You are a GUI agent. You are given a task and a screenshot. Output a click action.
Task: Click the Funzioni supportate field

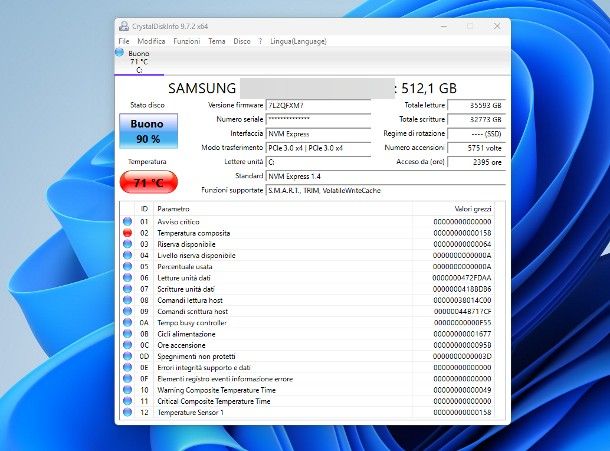[x=386, y=191]
